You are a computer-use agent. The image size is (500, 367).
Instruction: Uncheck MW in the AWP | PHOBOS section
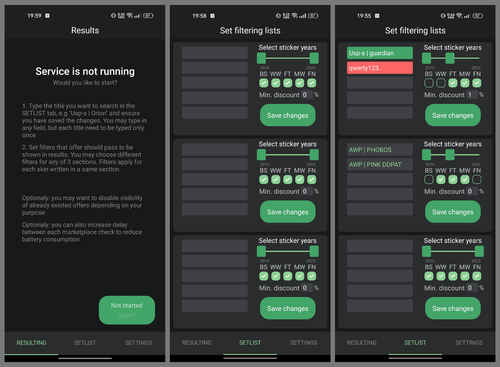[465, 180]
